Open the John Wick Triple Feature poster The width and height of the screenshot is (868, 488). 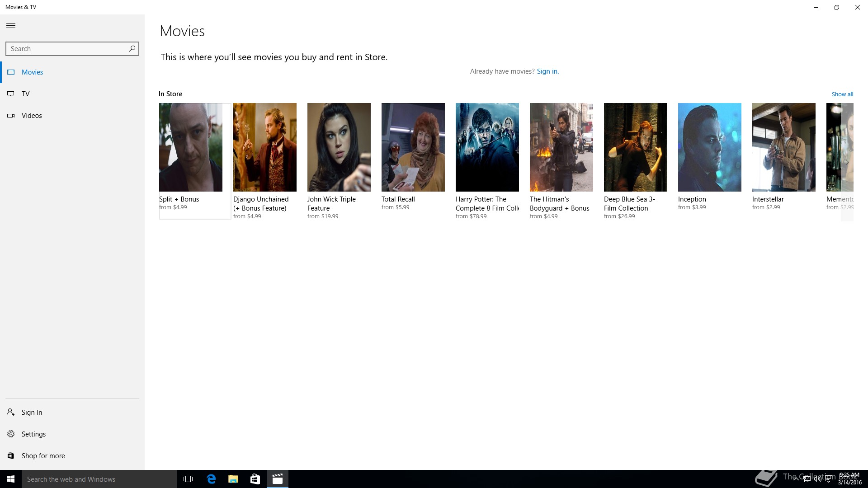point(339,147)
